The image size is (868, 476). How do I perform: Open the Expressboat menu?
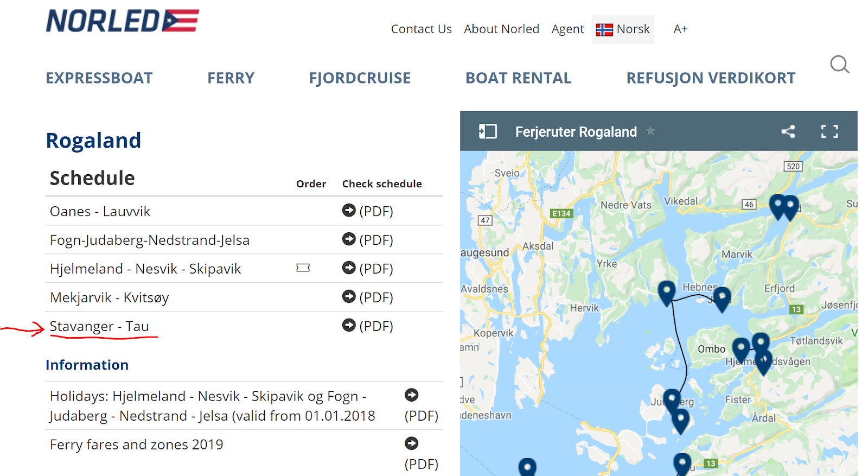[x=99, y=78]
